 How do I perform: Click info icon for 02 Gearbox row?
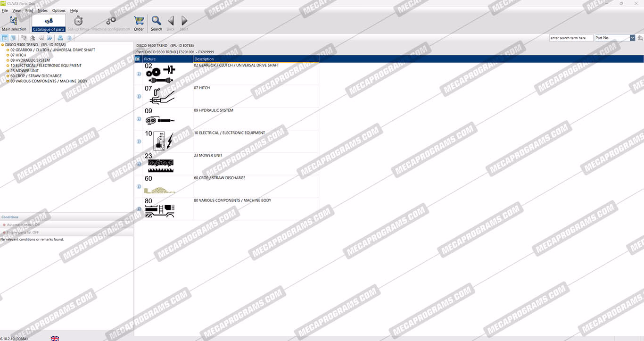(139, 74)
